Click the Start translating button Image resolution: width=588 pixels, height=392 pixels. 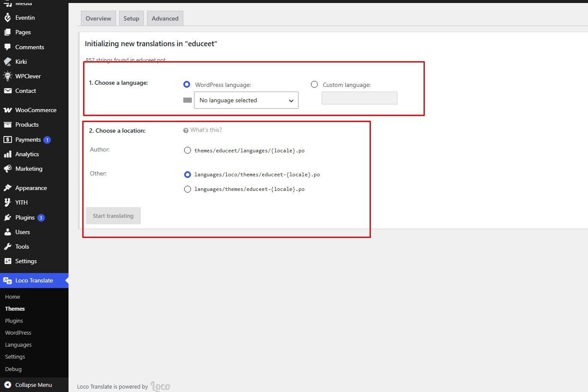tap(113, 216)
